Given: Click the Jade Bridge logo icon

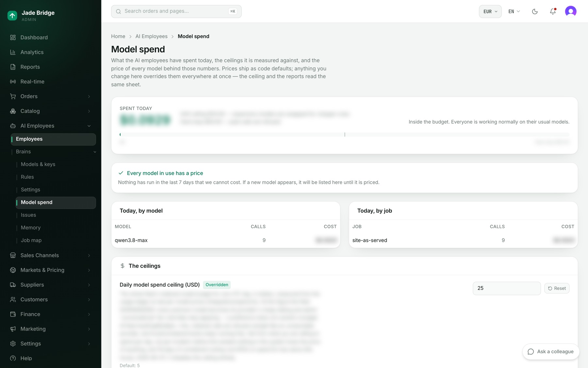Looking at the screenshot, I should [x=12, y=15].
